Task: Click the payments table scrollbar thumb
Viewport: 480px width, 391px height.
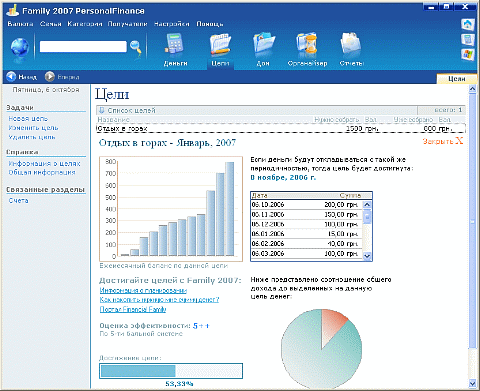Action: 367,217
